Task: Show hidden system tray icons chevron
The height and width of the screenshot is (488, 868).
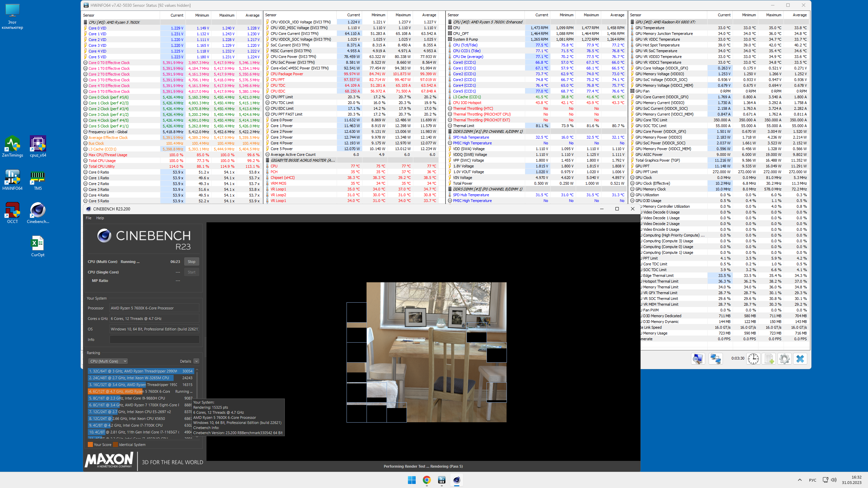Action: point(800,480)
